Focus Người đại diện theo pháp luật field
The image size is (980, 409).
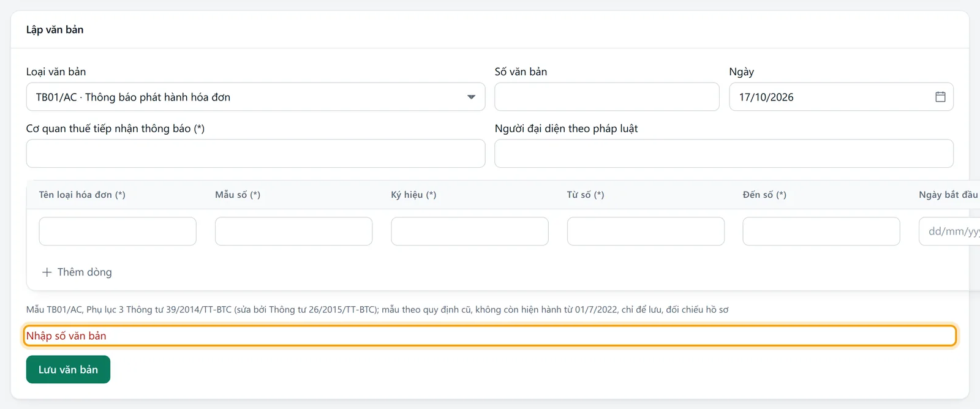pyautogui.click(x=724, y=154)
